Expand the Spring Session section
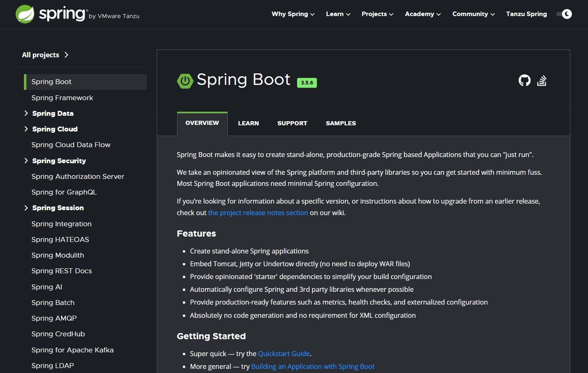The height and width of the screenshot is (373, 588). 26,208
